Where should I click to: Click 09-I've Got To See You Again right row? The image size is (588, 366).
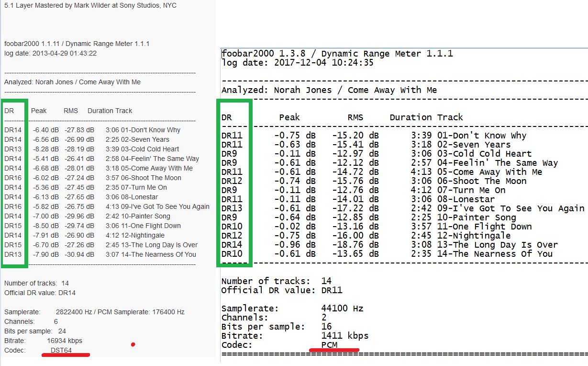coord(403,208)
